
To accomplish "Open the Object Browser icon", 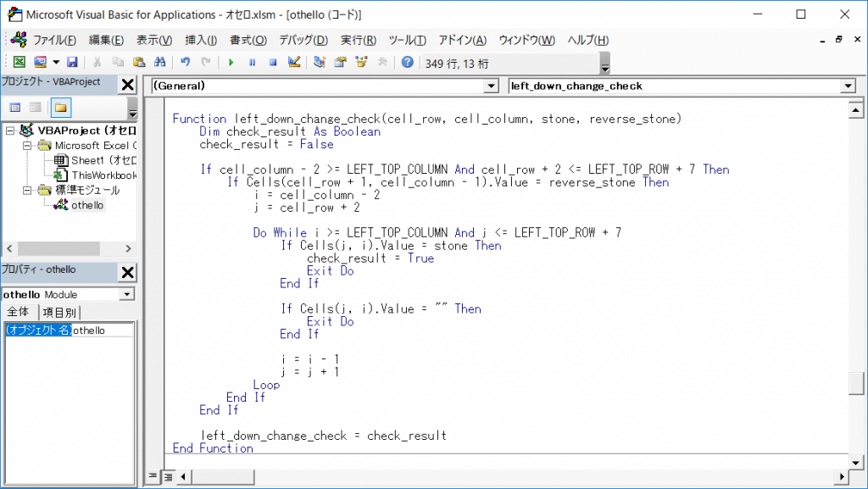I will (x=362, y=62).
